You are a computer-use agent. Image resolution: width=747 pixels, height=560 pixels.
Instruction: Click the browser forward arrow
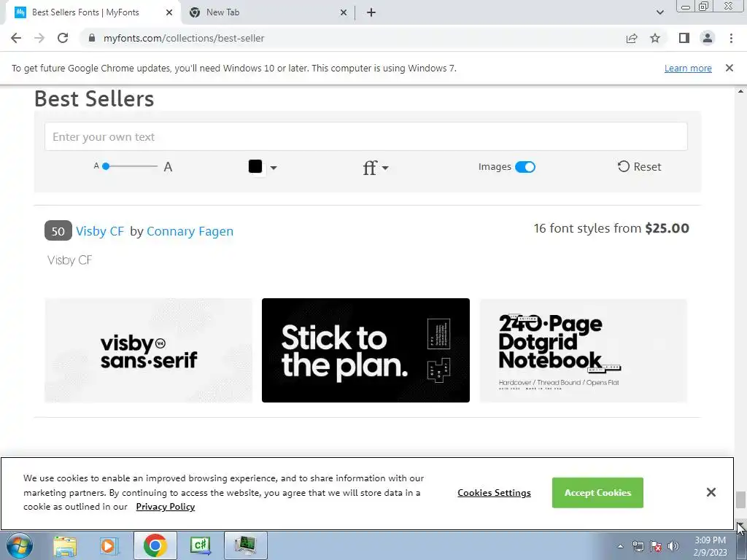(39, 38)
